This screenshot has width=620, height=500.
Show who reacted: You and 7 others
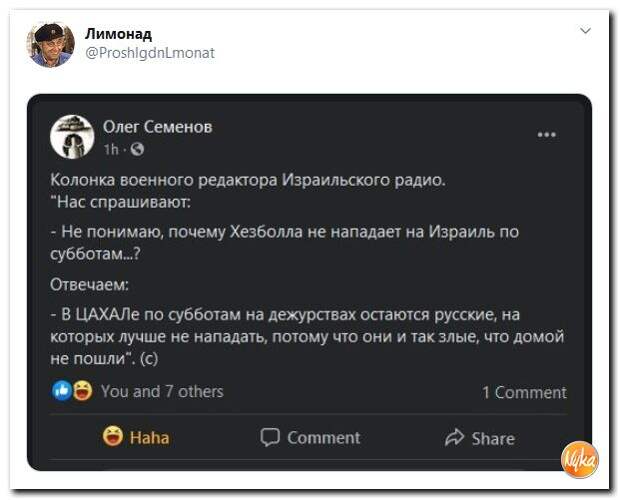pyautogui.click(x=162, y=392)
